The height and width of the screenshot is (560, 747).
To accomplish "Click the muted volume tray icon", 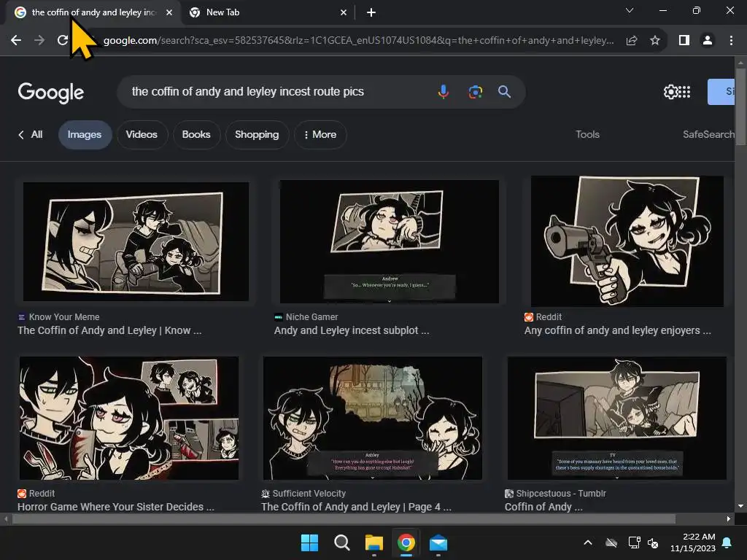I will (653, 542).
